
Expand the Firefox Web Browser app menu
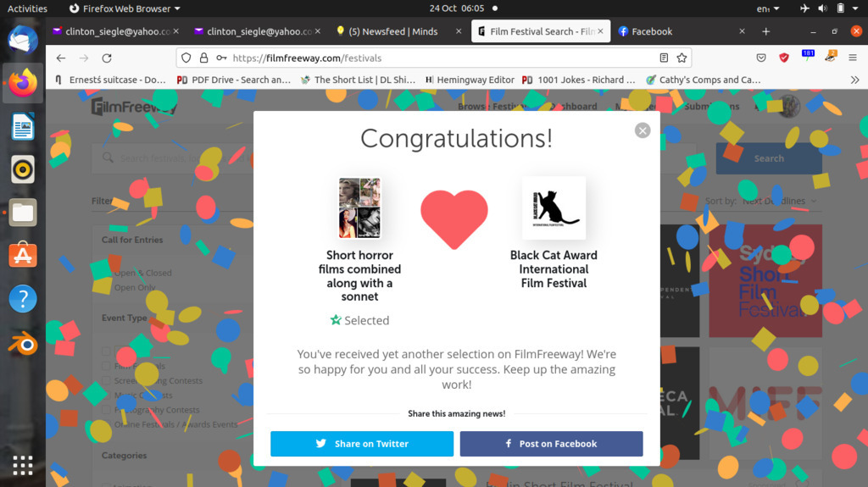(x=125, y=8)
